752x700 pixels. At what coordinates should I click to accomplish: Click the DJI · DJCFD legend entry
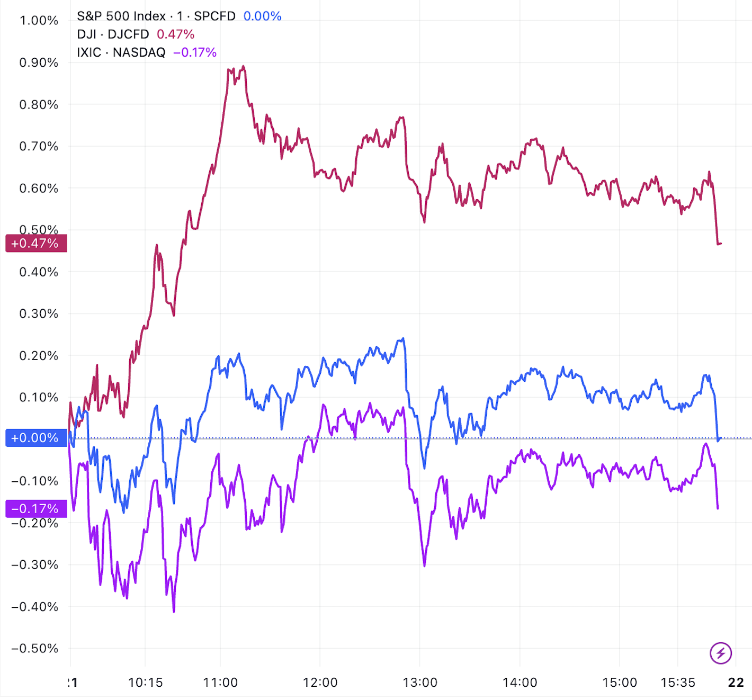pos(113,34)
